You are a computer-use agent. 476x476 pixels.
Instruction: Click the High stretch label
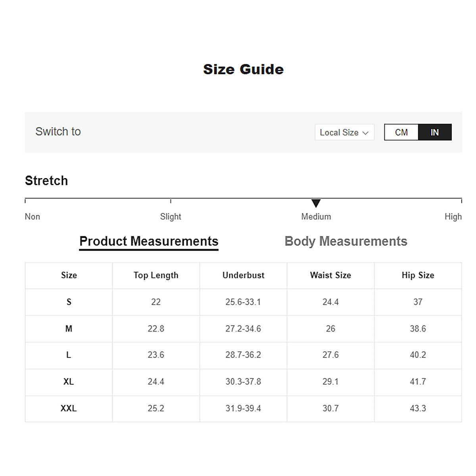[x=453, y=217]
